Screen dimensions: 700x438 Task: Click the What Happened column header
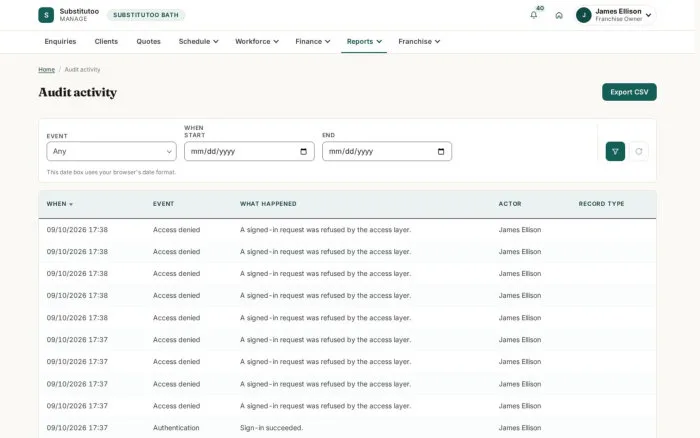(x=268, y=204)
